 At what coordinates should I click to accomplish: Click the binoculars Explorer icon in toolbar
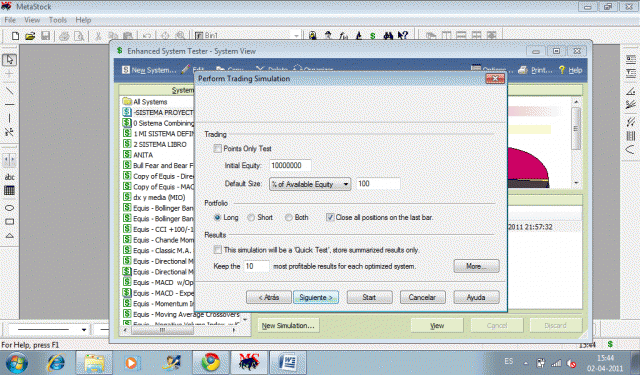click(x=388, y=36)
